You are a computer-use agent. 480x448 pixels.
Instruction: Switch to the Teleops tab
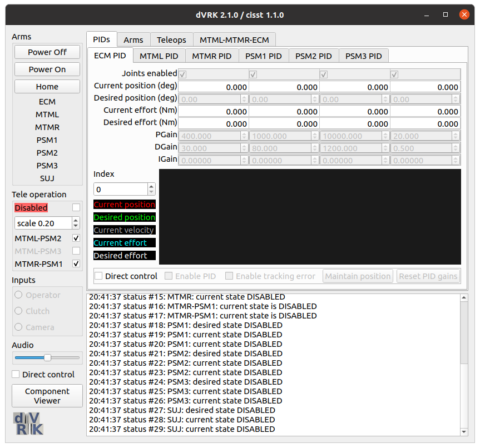171,40
